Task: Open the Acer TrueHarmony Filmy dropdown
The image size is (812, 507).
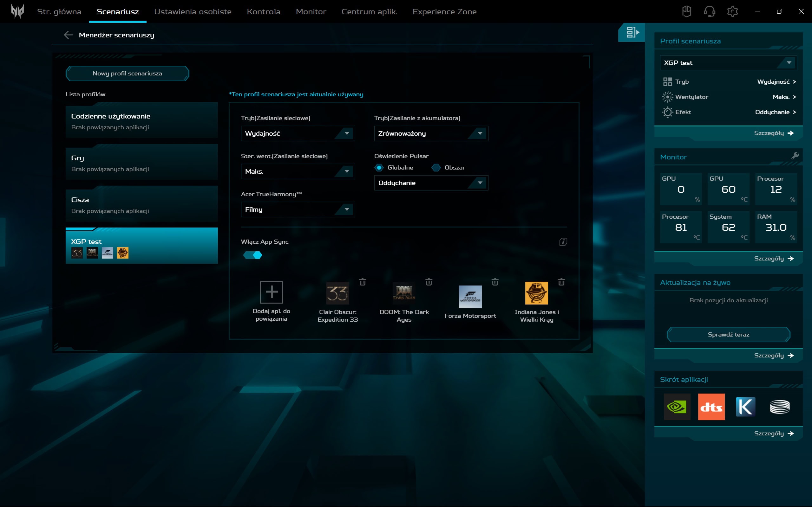Action: pos(298,209)
